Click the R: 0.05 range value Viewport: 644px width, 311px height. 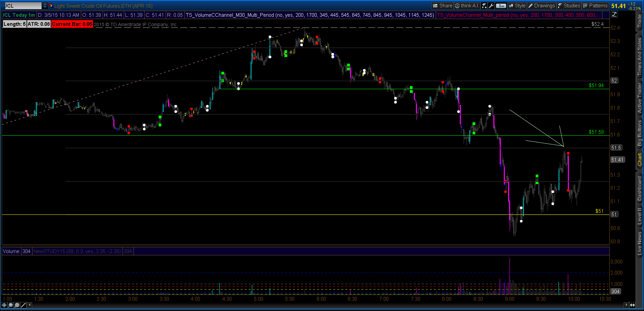175,15
